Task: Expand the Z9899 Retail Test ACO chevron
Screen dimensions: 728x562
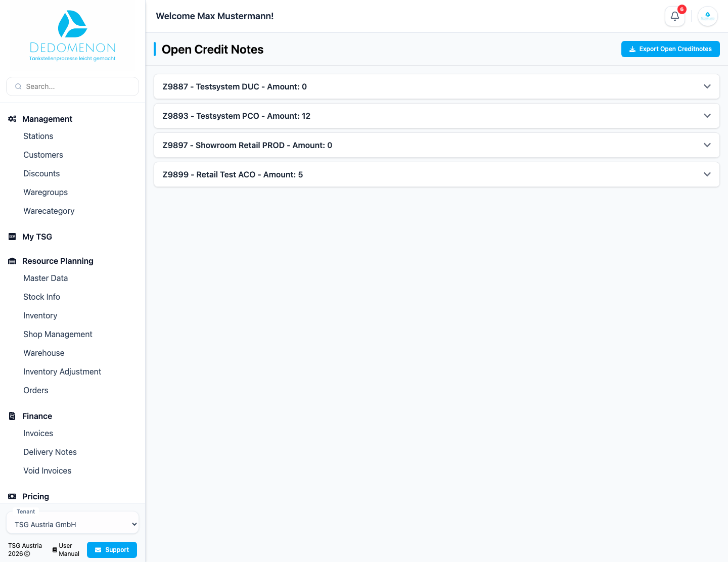Action: [x=707, y=174]
